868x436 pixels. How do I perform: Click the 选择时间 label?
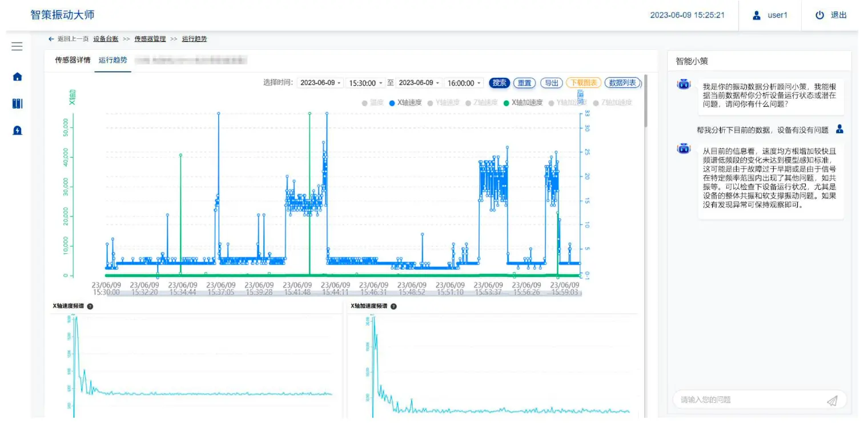(278, 83)
